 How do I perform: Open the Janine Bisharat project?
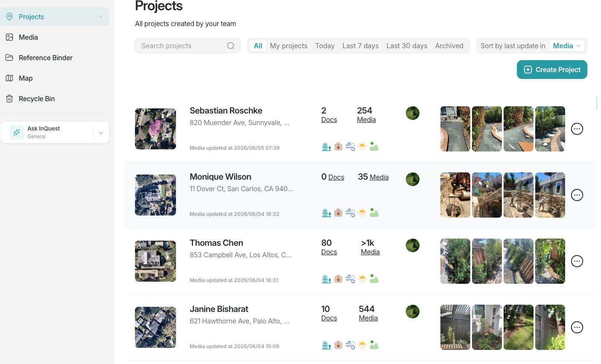[219, 309]
